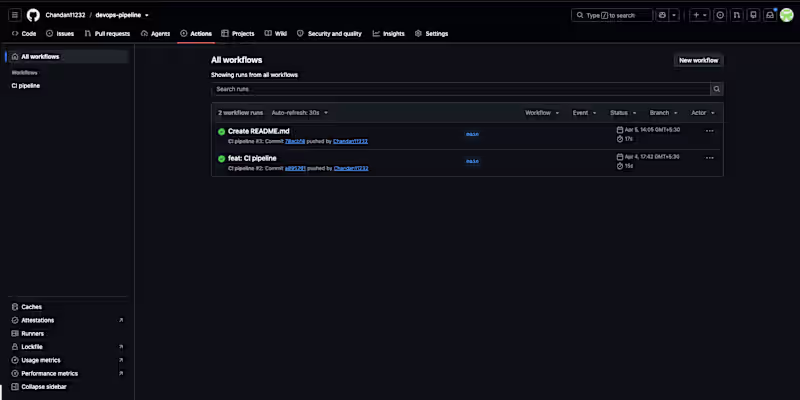Open the Chandan11232 owner link in breadcrumb
Image resolution: width=800 pixels, height=400 pixels.
click(x=65, y=15)
